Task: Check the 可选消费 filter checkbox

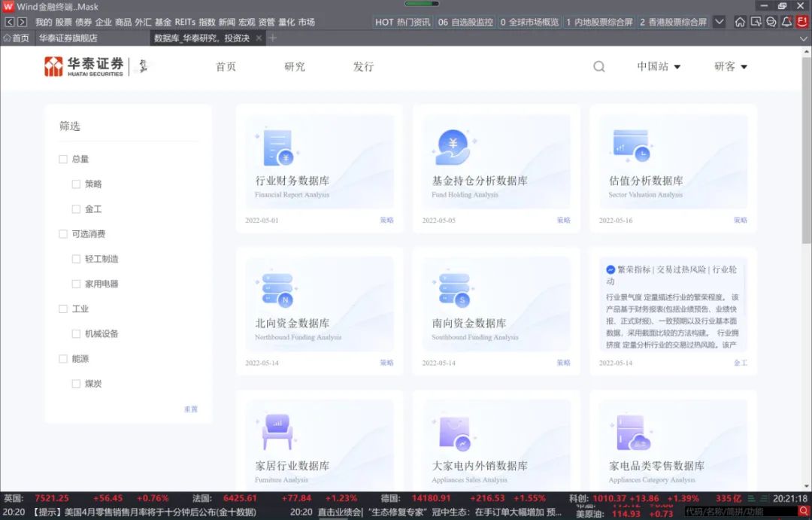Action: tap(63, 234)
